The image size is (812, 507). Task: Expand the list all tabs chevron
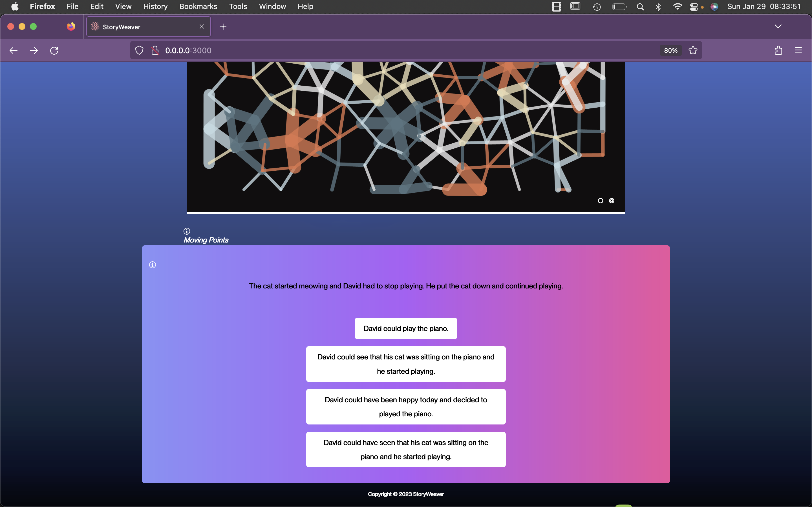click(x=778, y=26)
